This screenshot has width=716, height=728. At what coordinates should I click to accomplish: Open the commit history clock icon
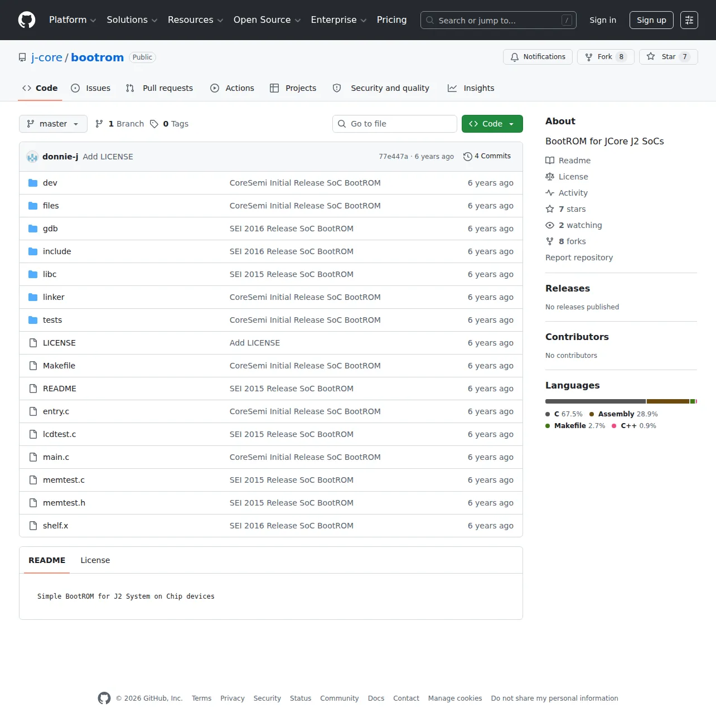tap(468, 157)
